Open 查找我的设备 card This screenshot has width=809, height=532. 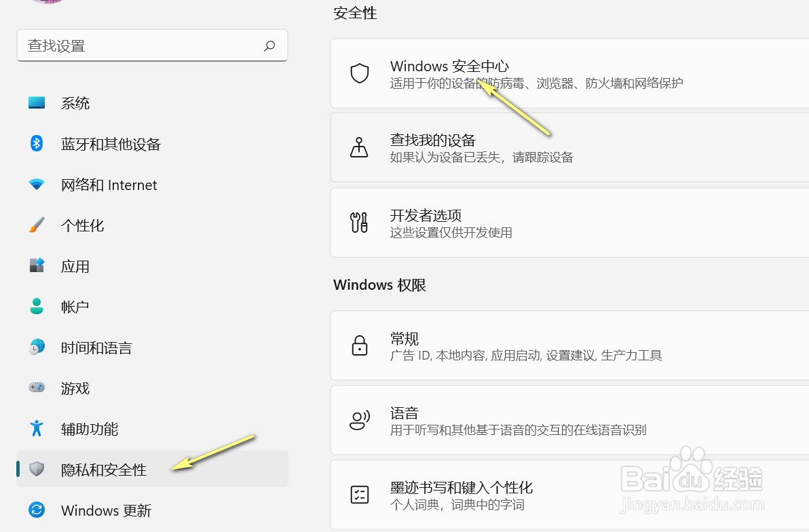[569, 147]
